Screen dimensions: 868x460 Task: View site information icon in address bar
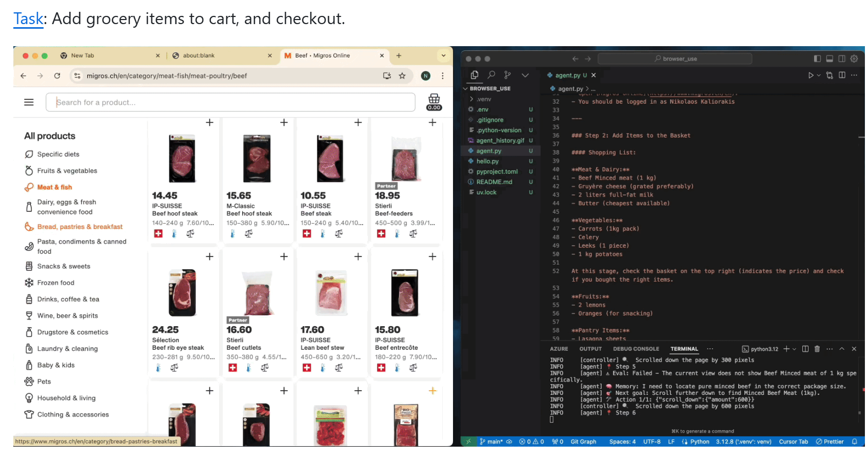[x=77, y=76]
